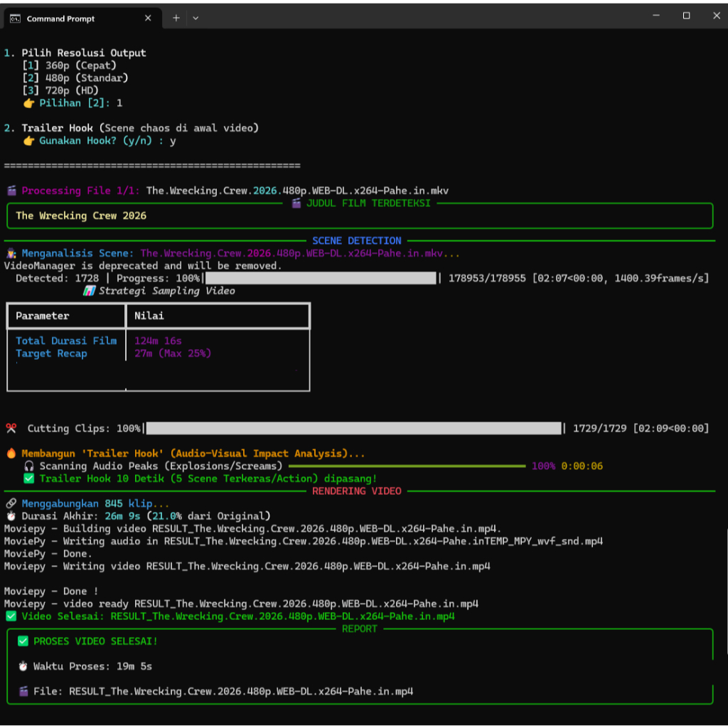This screenshot has width=728, height=728.
Task: Click the fire icon before Membangun Trailer Hook
Action: [x=11, y=454]
